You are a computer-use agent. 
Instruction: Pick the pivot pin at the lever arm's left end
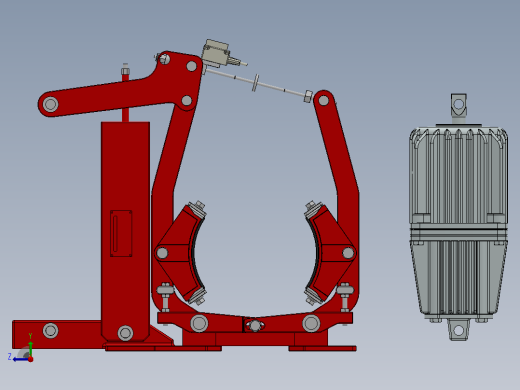coord(50,104)
